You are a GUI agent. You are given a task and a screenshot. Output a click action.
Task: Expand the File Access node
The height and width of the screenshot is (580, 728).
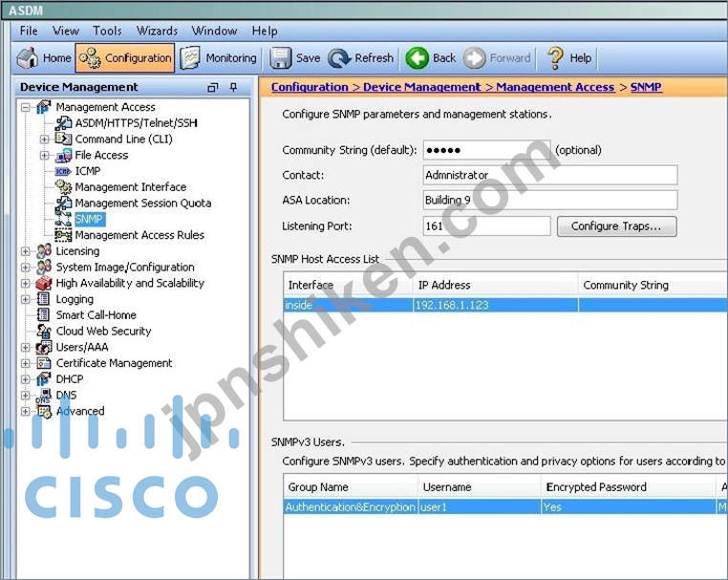point(44,155)
